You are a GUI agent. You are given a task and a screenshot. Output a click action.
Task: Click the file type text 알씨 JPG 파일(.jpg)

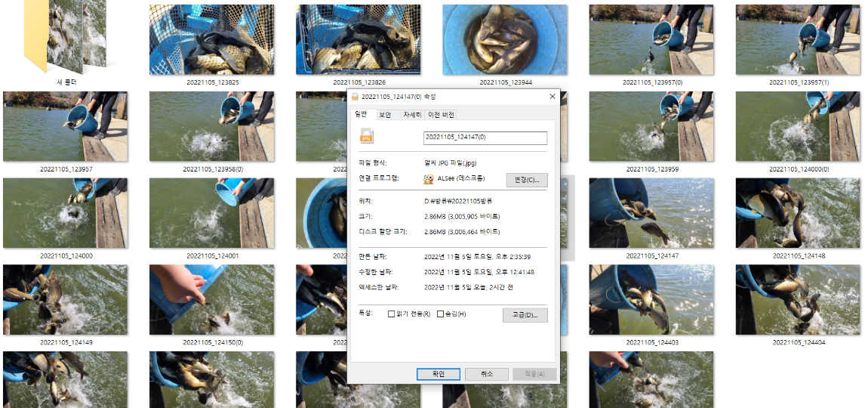pyautogui.click(x=450, y=163)
